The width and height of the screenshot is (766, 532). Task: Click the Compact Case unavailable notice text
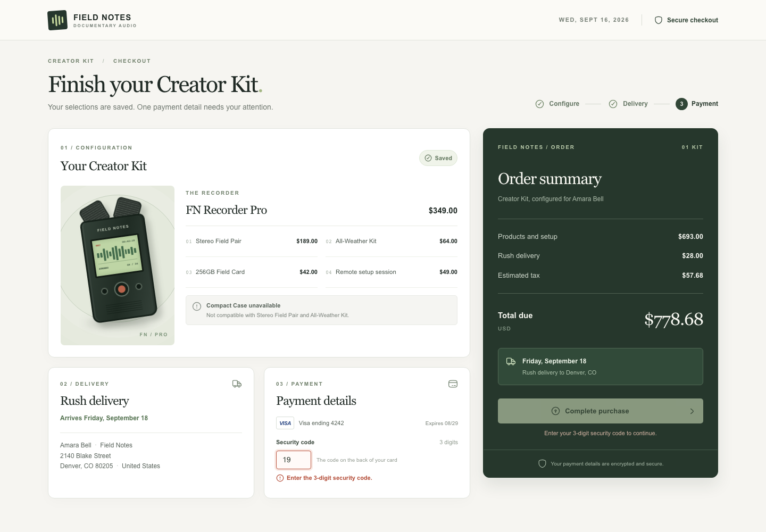coord(244,306)
